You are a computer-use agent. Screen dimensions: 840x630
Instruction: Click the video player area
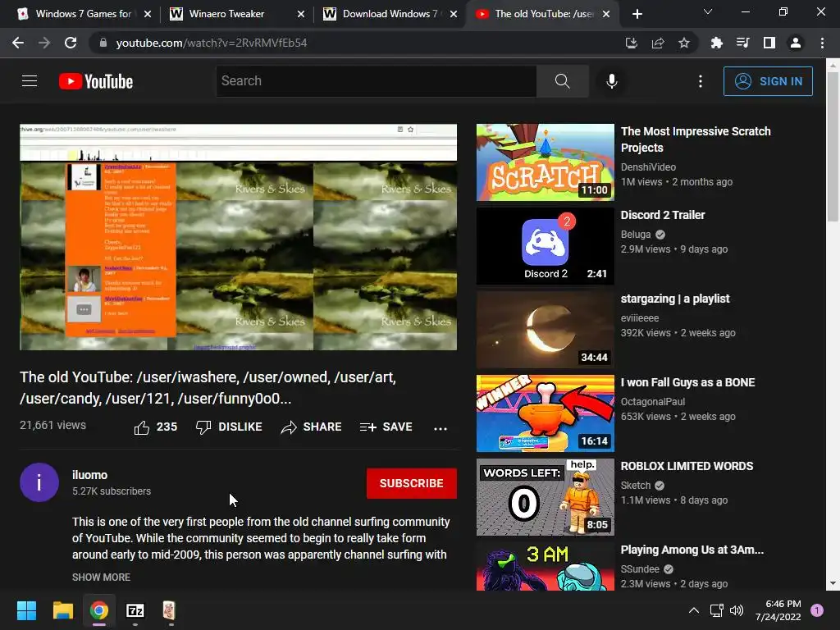pos(239,237)
